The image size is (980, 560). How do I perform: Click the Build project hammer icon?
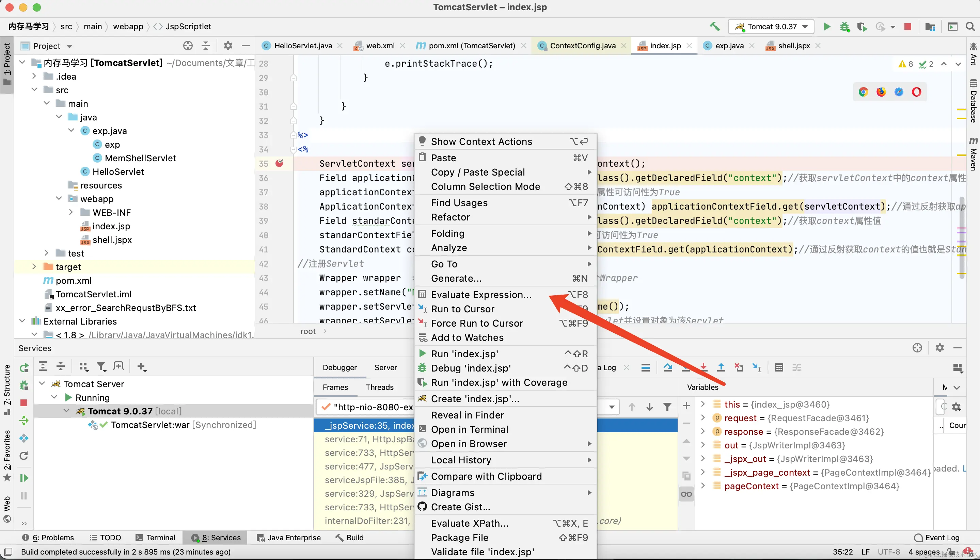(x=714, y=26)
